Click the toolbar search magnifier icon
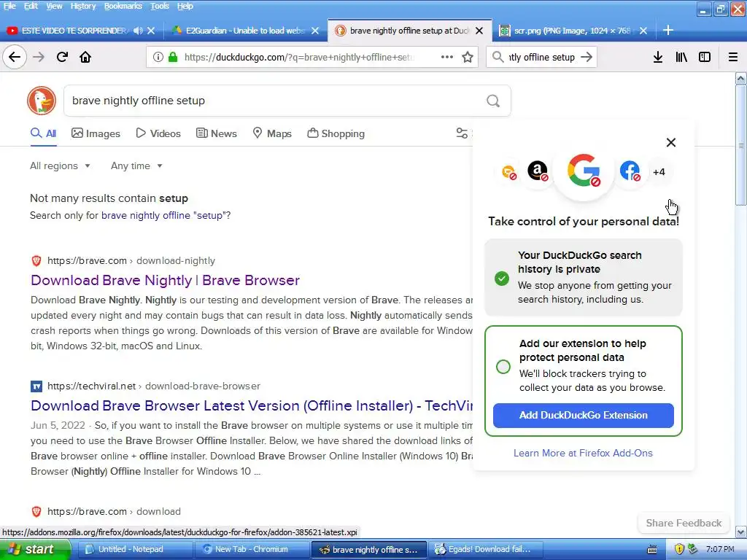This screenshot has width=747, height=560. coord(498,57)
